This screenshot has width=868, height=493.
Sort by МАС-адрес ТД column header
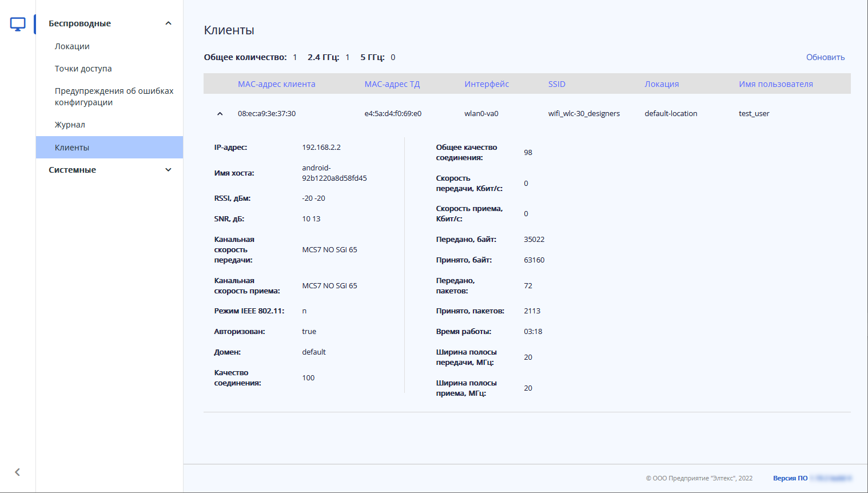click(392, 84)
